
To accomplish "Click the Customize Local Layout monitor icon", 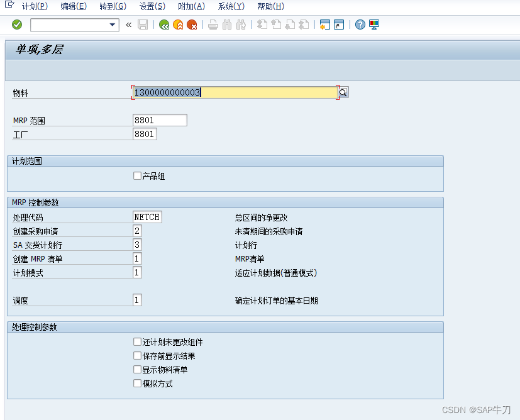I will [374, 25].
